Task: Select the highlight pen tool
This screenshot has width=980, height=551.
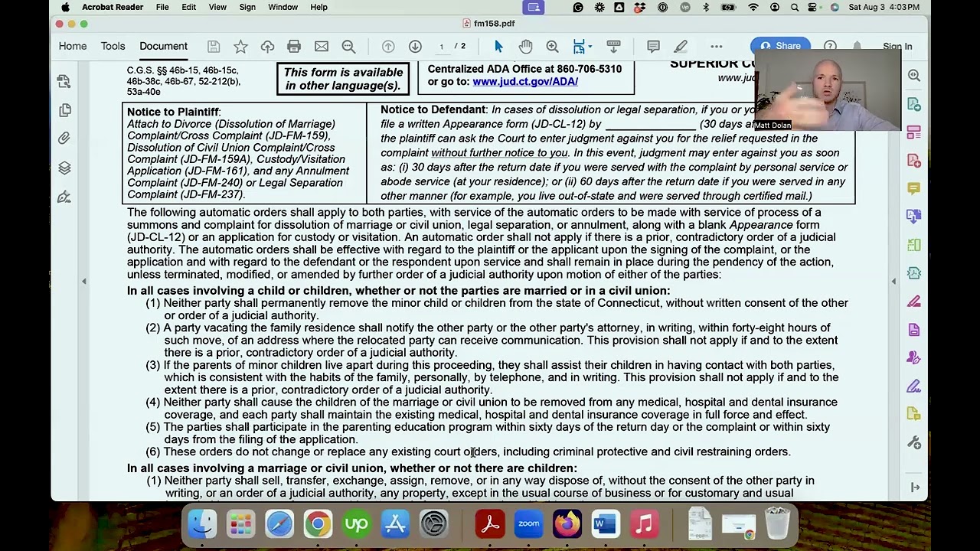Action: 681,47
